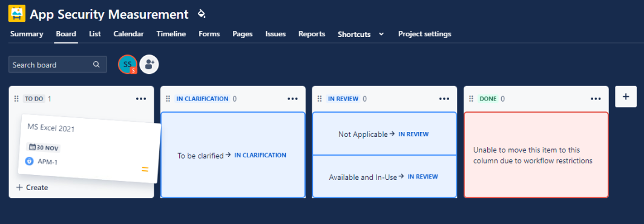Screen dimensions: 644x224
Task: Click the 30 NOV due date badge
Action: coord(44,147)
